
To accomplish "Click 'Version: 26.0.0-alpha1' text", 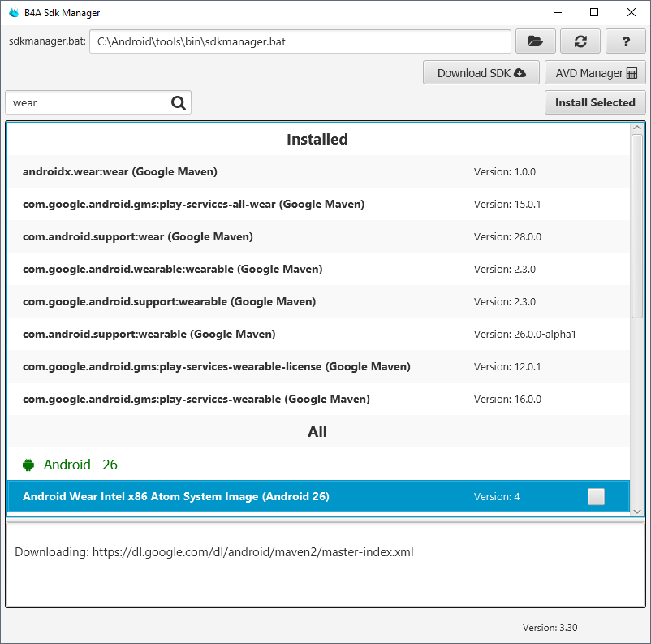I will tap(525, 334).
